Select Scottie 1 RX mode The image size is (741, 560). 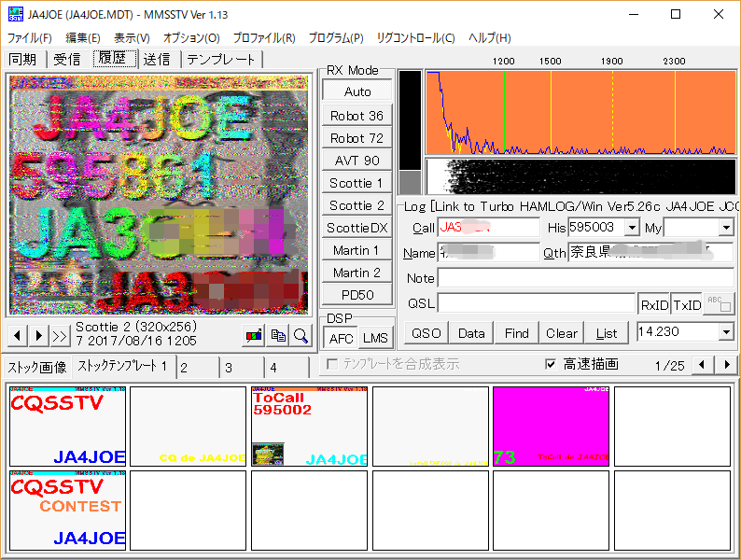tap(357, 183)
